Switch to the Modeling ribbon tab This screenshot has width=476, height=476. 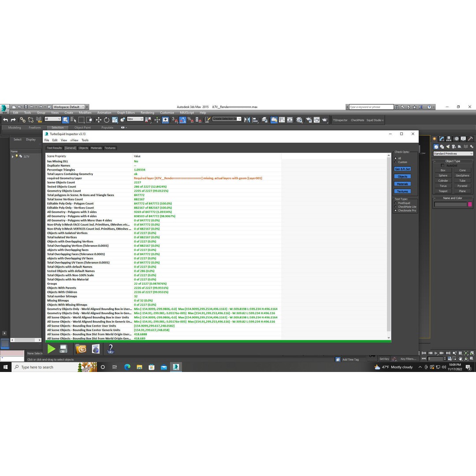15,127
